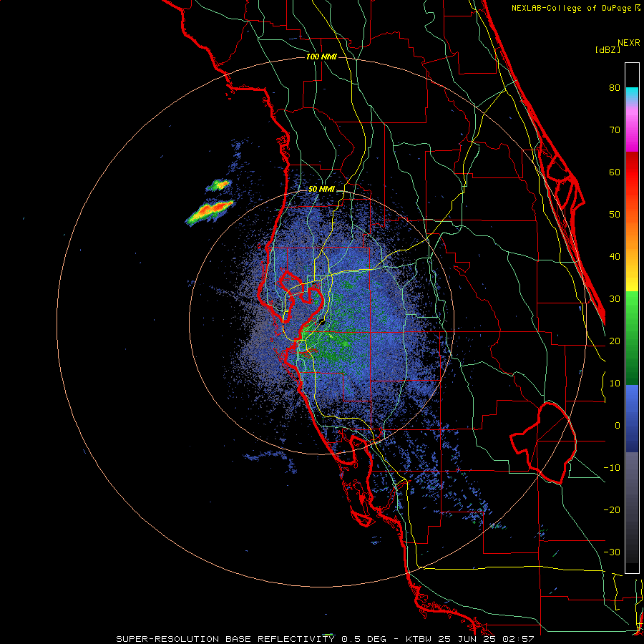Click the 50 value on the dBZ scale
Screen dimensions: 644x644
coord(615,215)
